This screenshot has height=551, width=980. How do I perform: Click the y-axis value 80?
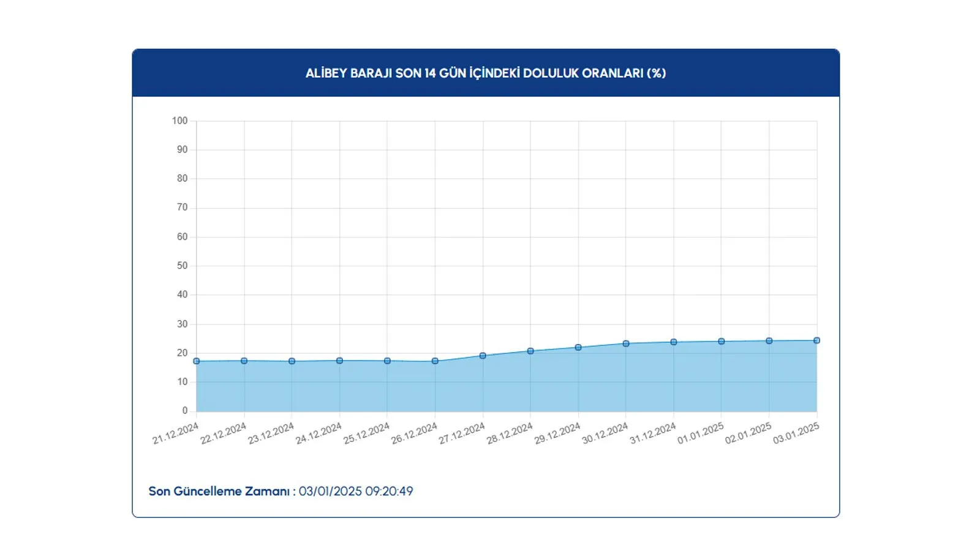183,178
